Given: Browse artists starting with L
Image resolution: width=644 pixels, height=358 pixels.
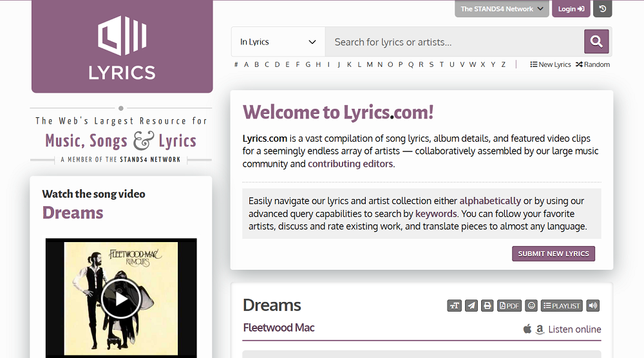Looking at the screenshot, I should pyautogui.click(x=359, y=64).
